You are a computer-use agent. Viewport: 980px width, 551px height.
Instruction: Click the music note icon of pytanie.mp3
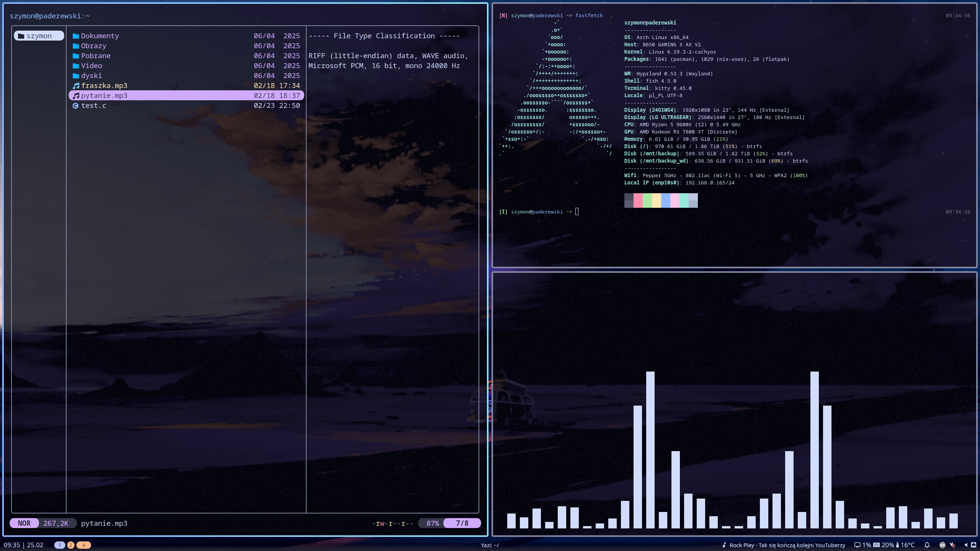(x=76, y=96)
